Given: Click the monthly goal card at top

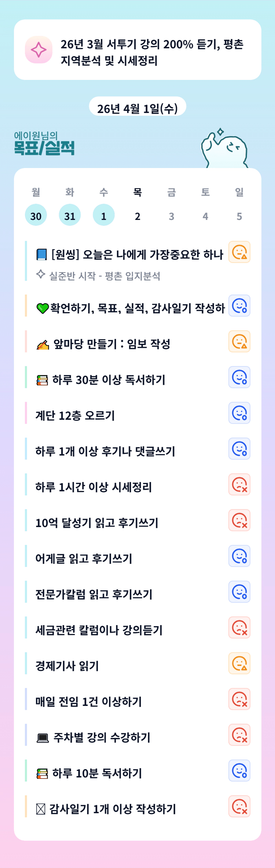Looking at the screenshot, I should click(x=137, y=50).
